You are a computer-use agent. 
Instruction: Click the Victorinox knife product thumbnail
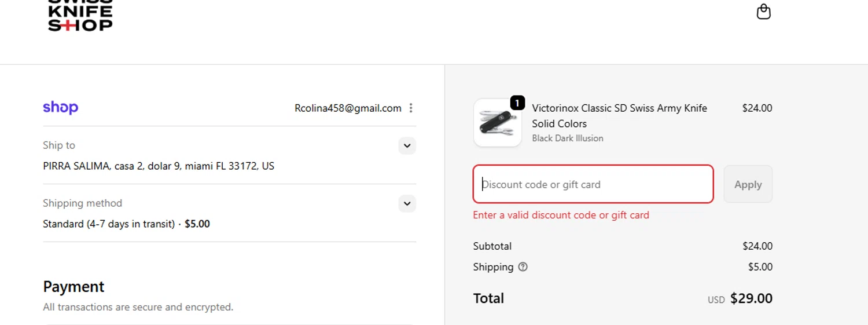point(497,123)
